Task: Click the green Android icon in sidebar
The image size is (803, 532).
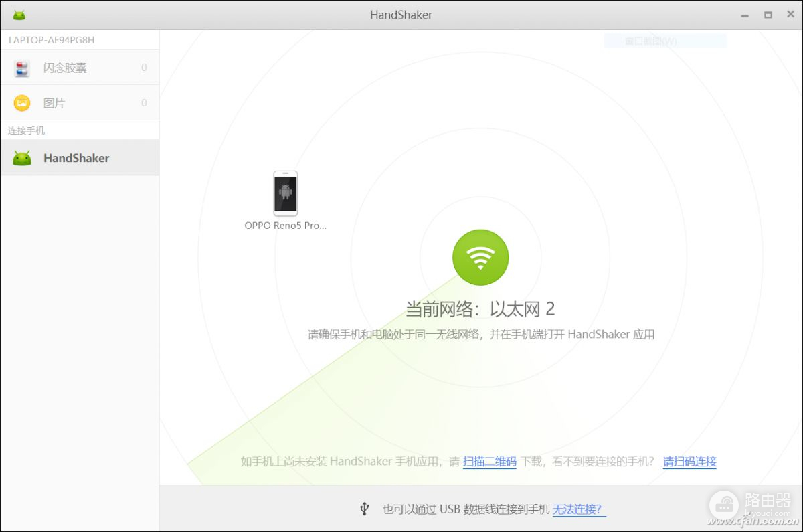Action: tap(22, 158)
